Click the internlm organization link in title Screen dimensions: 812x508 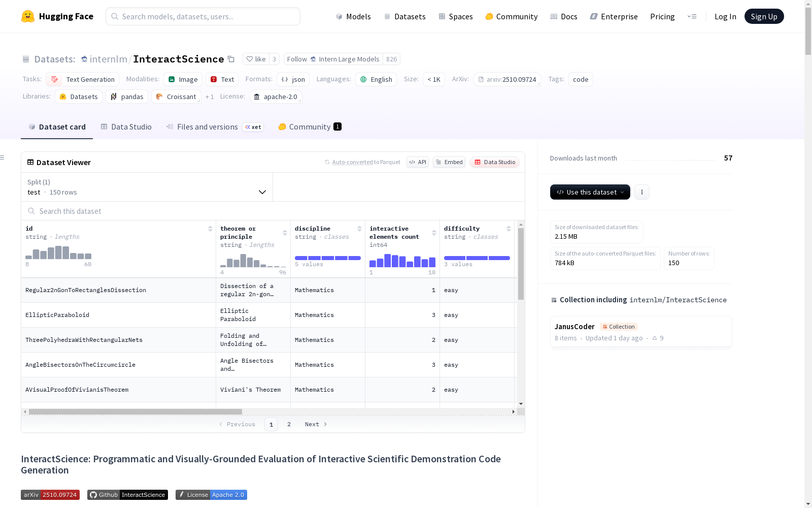click(x=109, y=59)
